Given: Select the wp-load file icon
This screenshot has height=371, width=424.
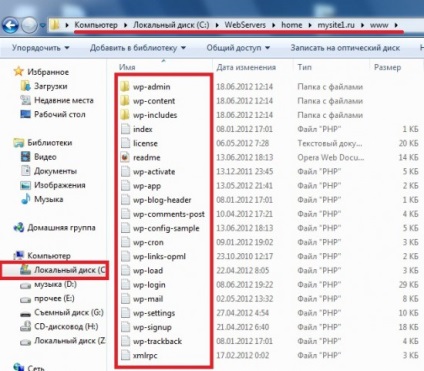Looking at the screenshot, I should click(125, 271).
